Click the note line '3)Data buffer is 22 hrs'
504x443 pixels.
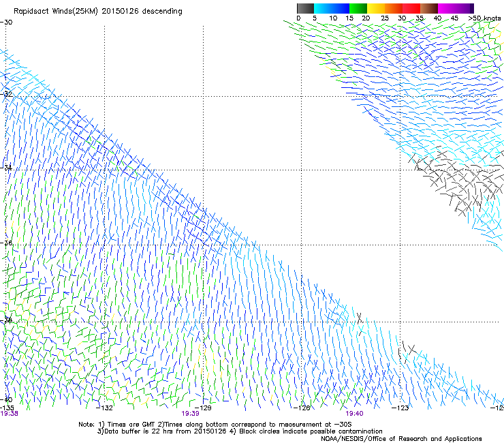click(240, 431)
